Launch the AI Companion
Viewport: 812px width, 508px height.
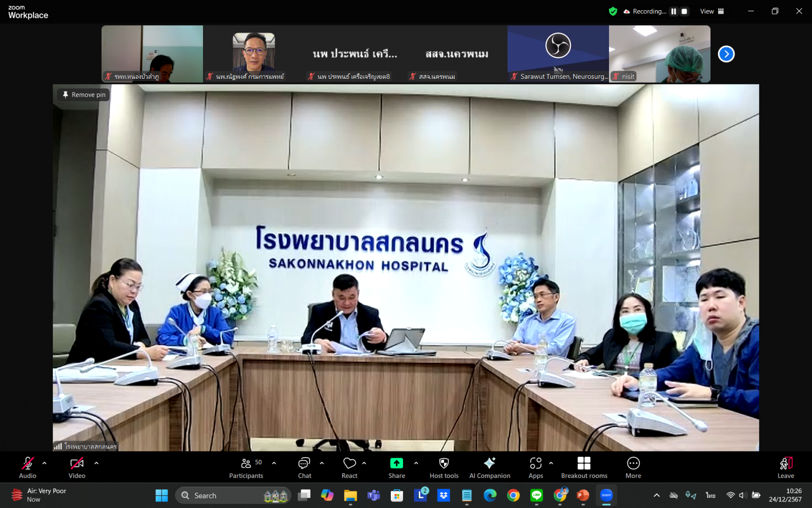(x=490, y=467)
